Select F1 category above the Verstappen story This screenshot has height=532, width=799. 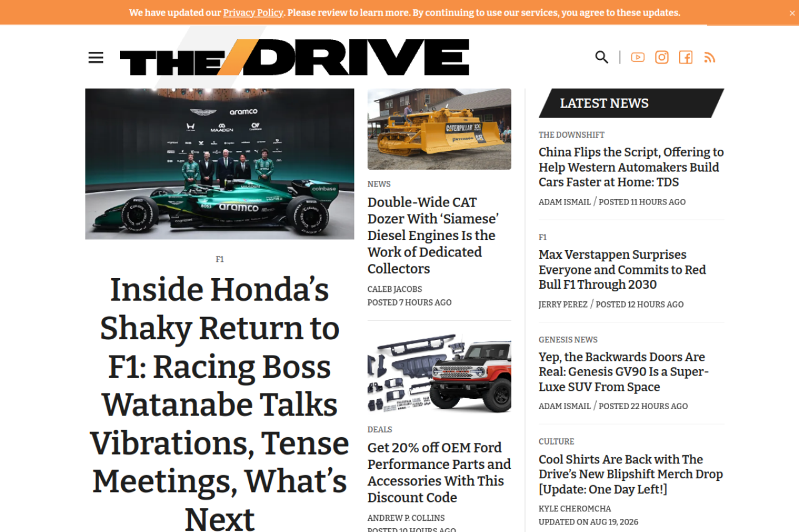point(542,237)
